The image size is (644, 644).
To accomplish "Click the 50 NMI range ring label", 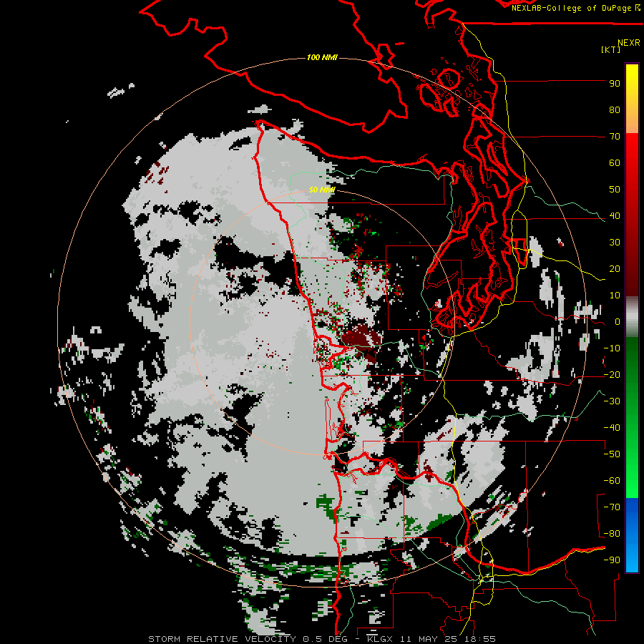I will pos(322,190).
